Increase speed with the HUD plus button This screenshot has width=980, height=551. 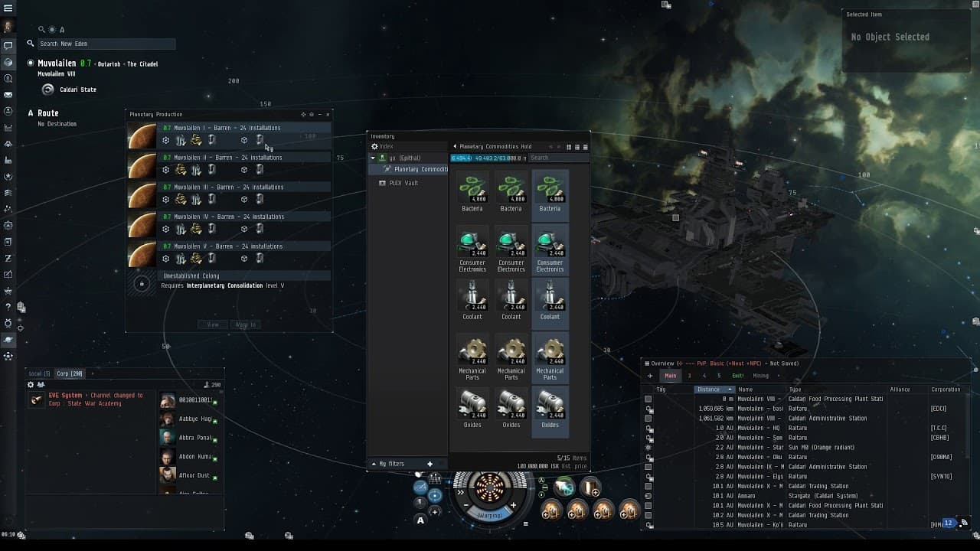[513, 505]
